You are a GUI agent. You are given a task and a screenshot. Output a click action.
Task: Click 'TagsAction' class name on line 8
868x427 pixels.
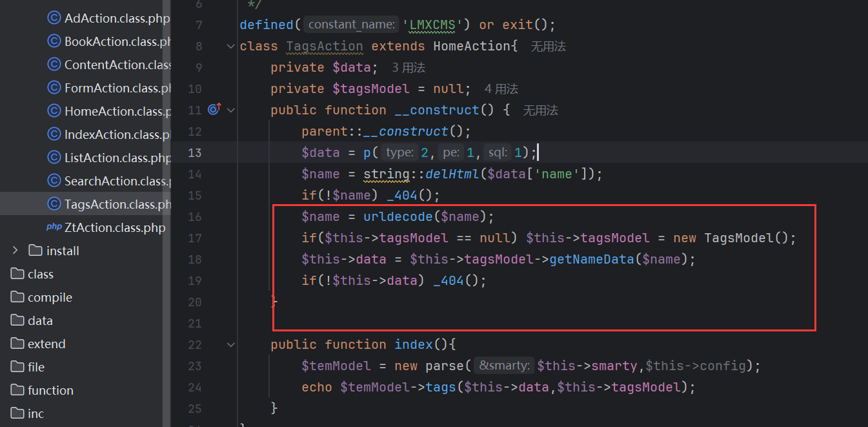point(325,46)
